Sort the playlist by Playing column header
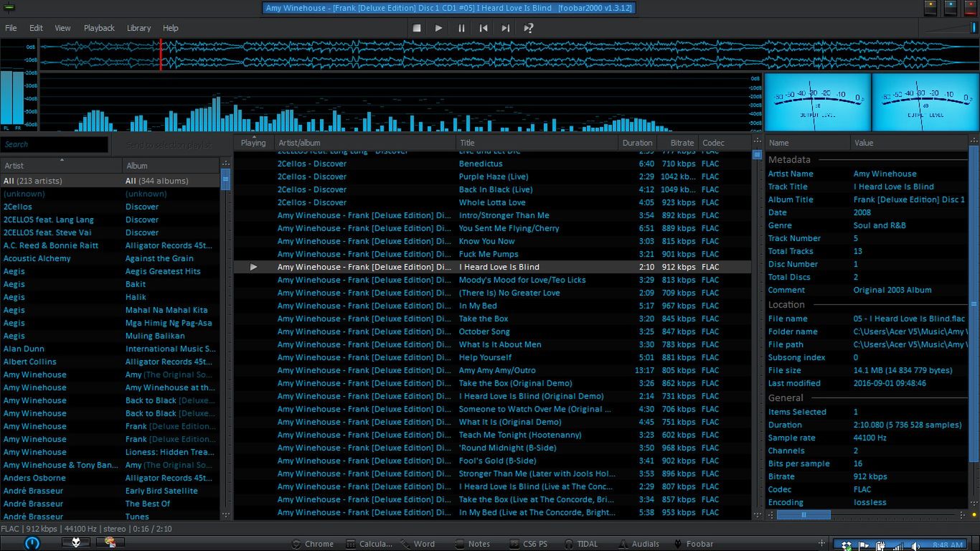980x551 pixels. pyautogui.click(x=254, y=143)
